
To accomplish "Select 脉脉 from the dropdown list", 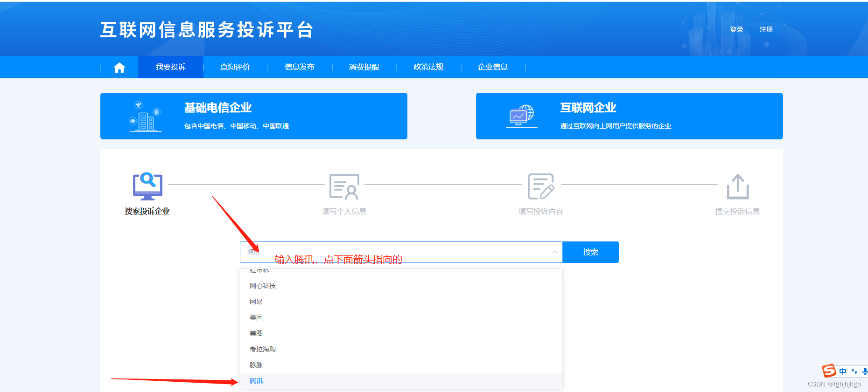I will coord(401,365).
